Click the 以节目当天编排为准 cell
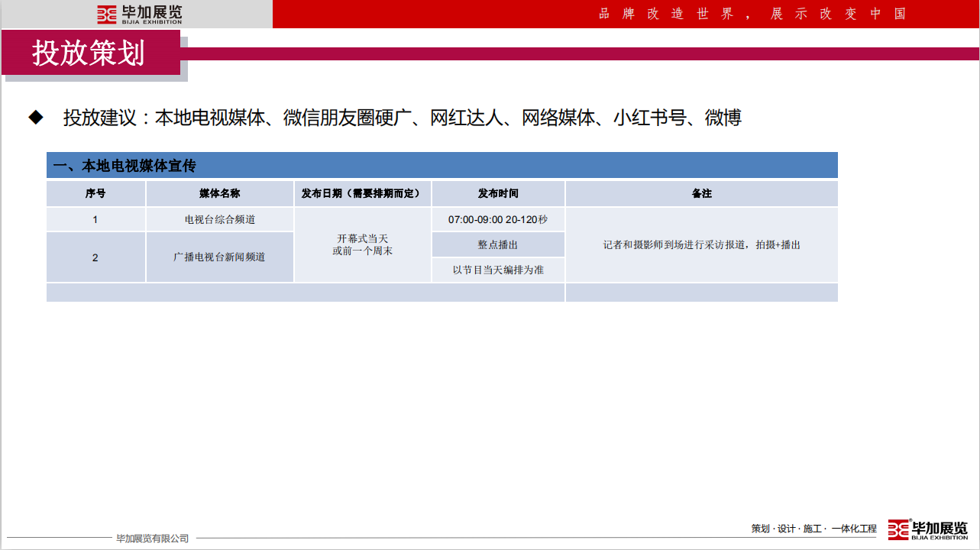Viewport: 980px width, 550px height. pos(498,270)
